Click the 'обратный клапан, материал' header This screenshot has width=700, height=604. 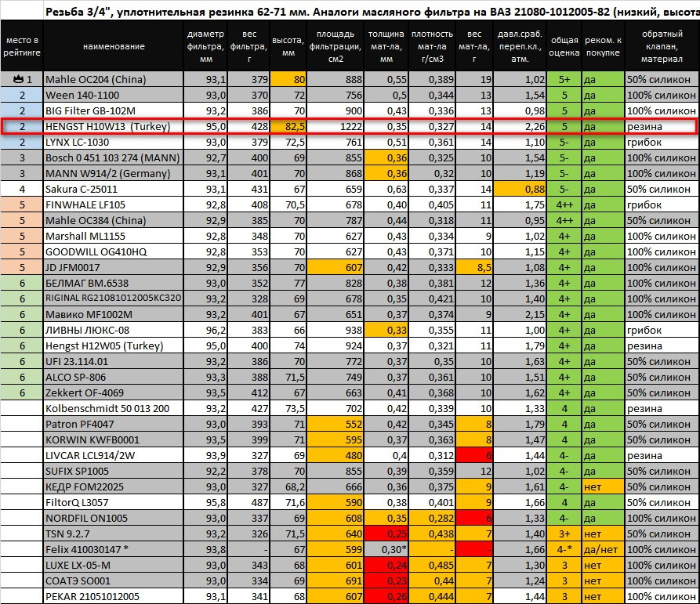coord(662,46)
